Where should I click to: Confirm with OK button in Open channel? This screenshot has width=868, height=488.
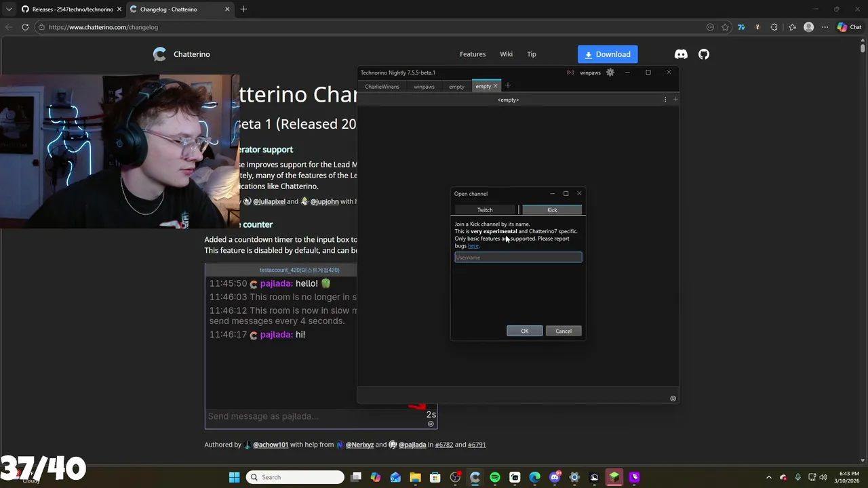[524, 331]
